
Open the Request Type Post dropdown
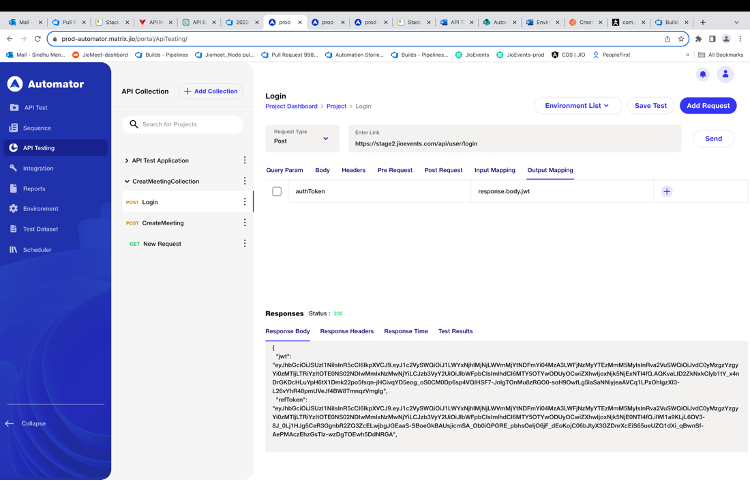pyautogui.click(x=302, y=138)
